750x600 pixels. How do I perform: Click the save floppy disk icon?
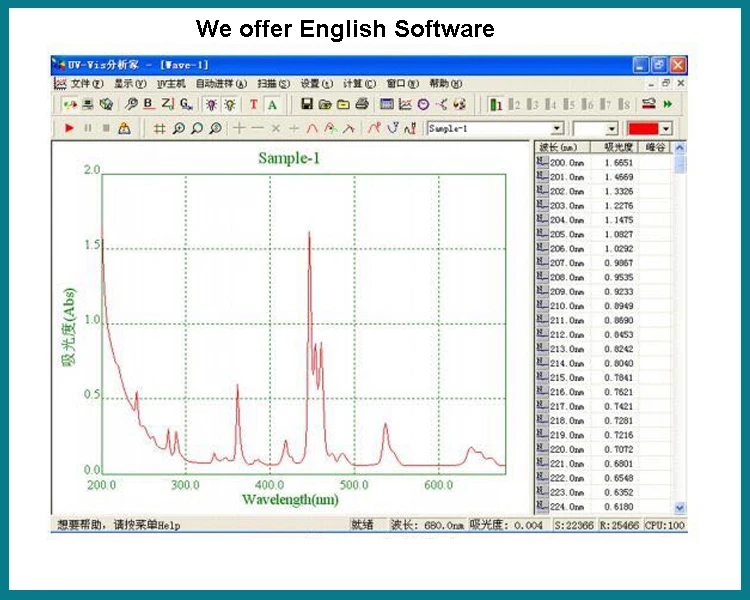point(307,104)
